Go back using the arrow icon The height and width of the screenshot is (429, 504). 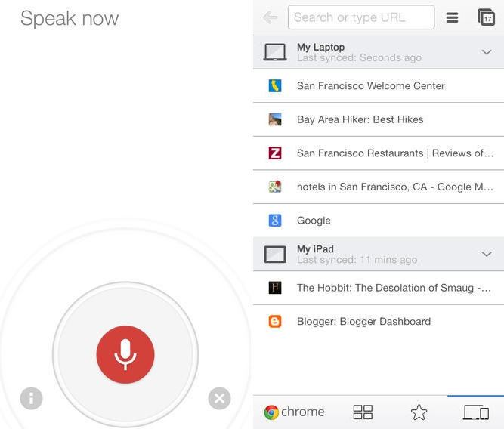pos(270,17)
